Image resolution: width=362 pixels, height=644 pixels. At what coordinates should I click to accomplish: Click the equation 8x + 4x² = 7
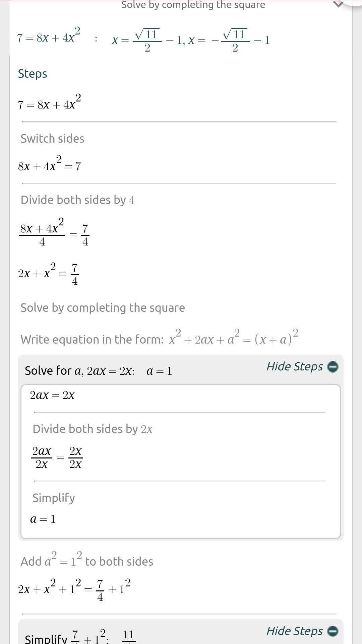tap(49, 165)
